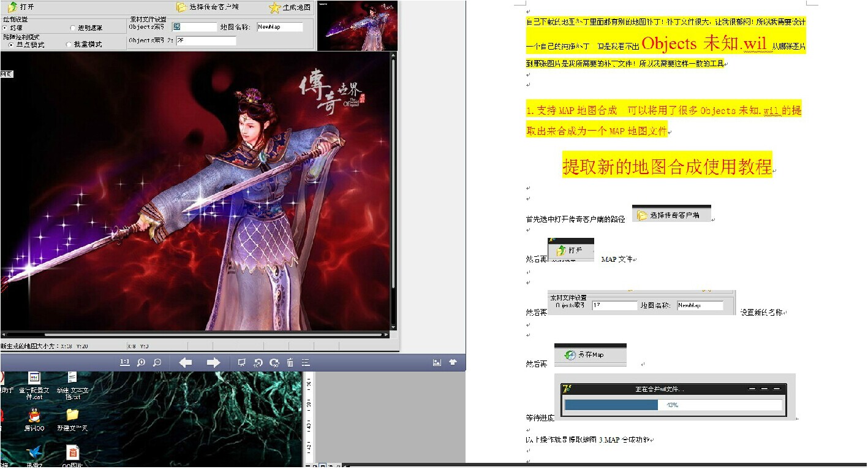Zoom in with the magnifier plus icon

141,363
